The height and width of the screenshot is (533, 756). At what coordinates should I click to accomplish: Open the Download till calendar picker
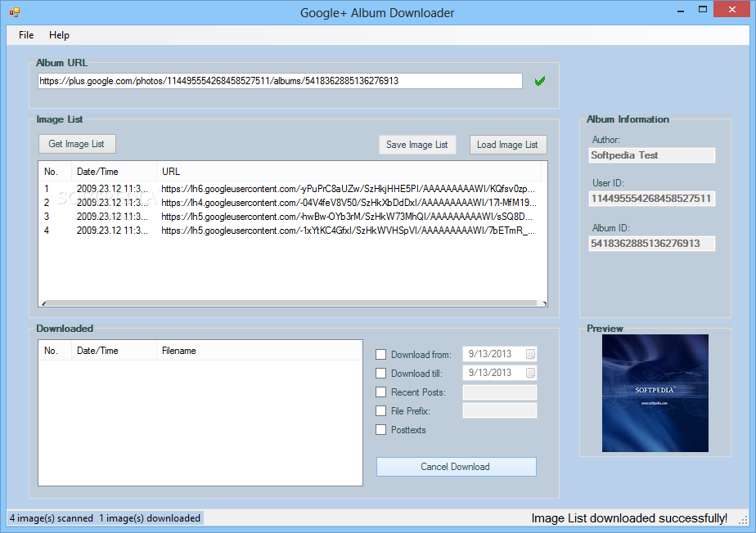click(530, 373)
